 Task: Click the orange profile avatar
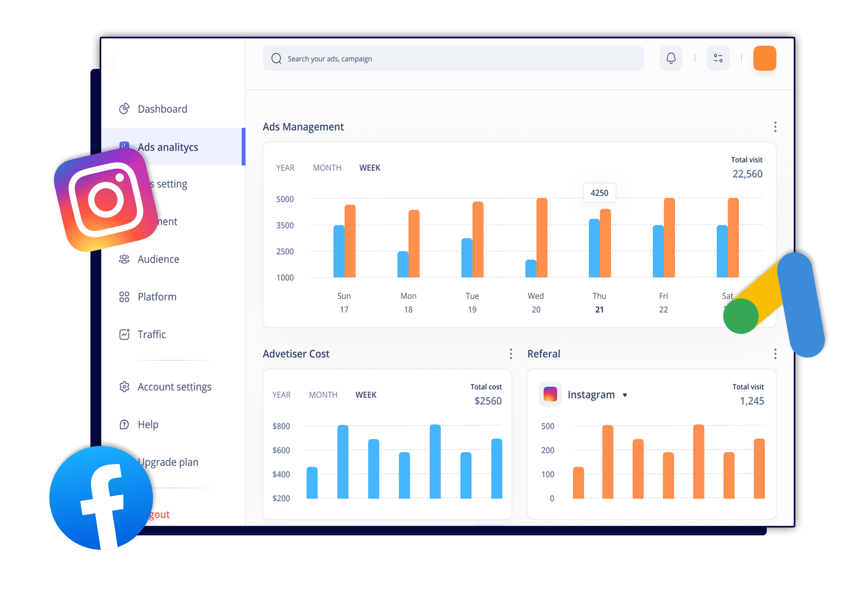pyautogui.click(x=765, y=58)
